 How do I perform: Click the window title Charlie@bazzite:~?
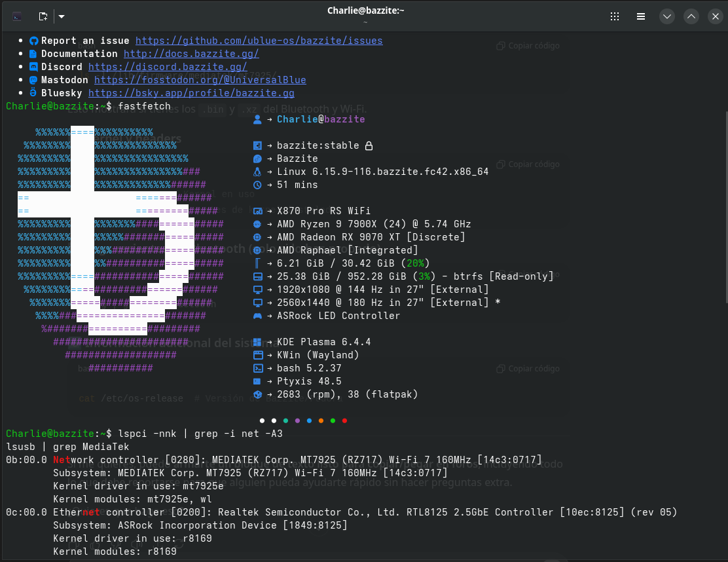pos(365,10)
